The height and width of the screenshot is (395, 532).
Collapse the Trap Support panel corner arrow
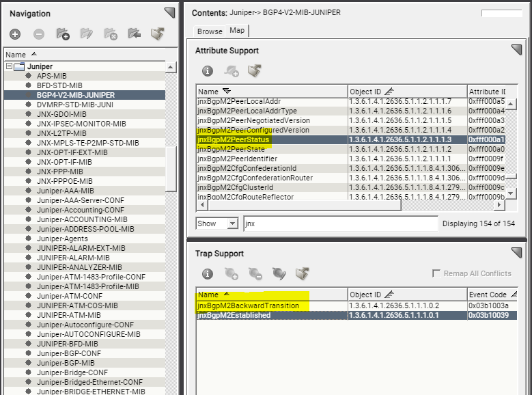516,252
